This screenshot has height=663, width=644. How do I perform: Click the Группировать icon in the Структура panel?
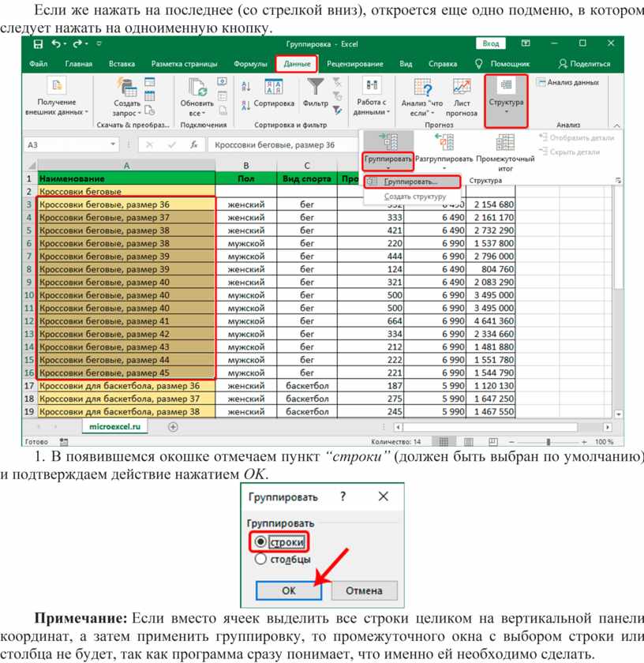(x=388, y=141)
